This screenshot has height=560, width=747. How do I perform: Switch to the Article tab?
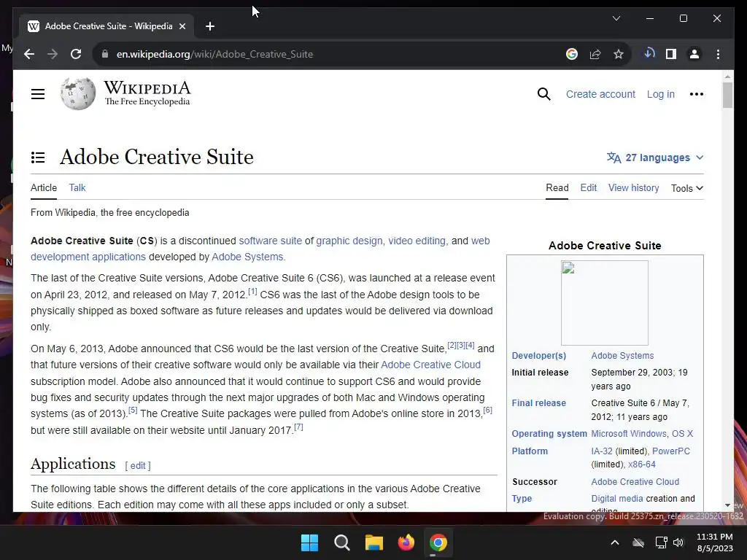pyautogui.click(x=43, y=187)
